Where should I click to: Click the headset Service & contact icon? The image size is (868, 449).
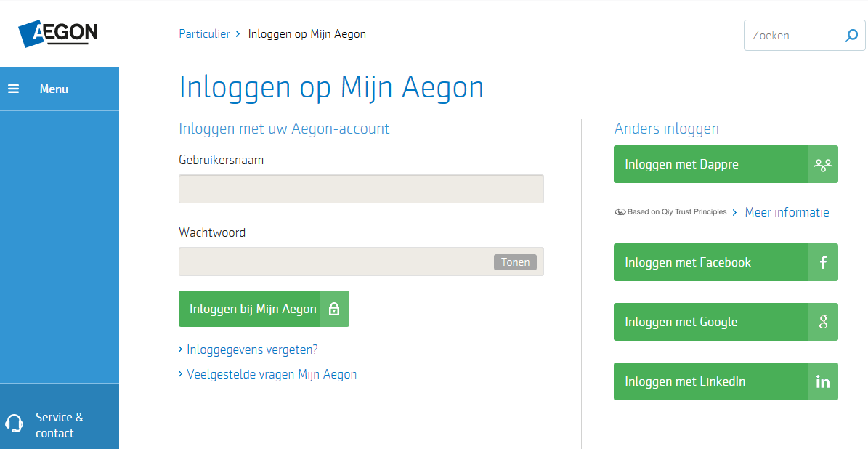pyautogui.click(x=15, y=424)
